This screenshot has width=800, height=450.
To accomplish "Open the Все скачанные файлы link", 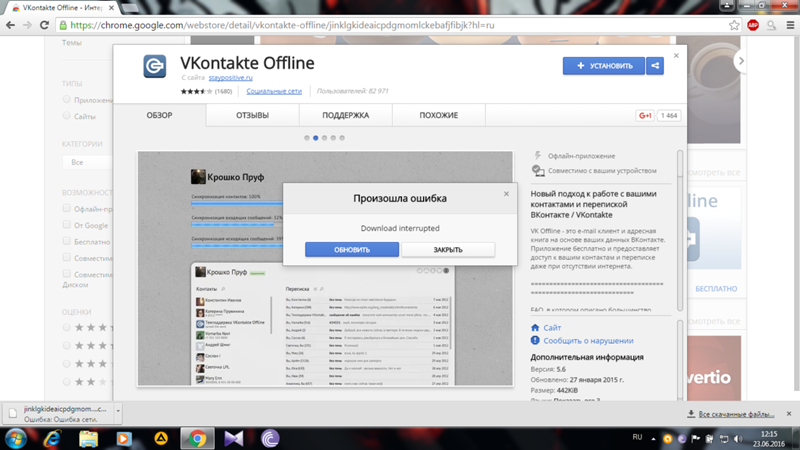I will (x=736, y=414).
